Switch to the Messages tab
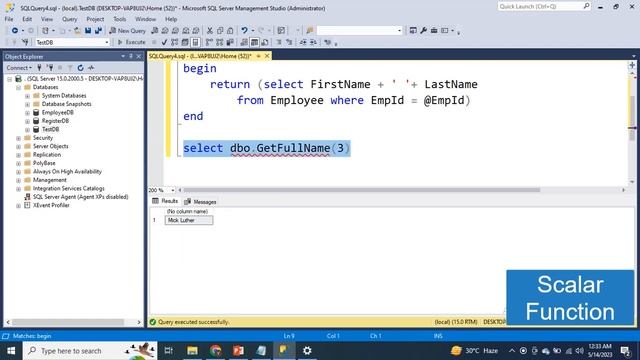This screenshot has width=640, height=360. pyautogui.click(x=200, y=202)
